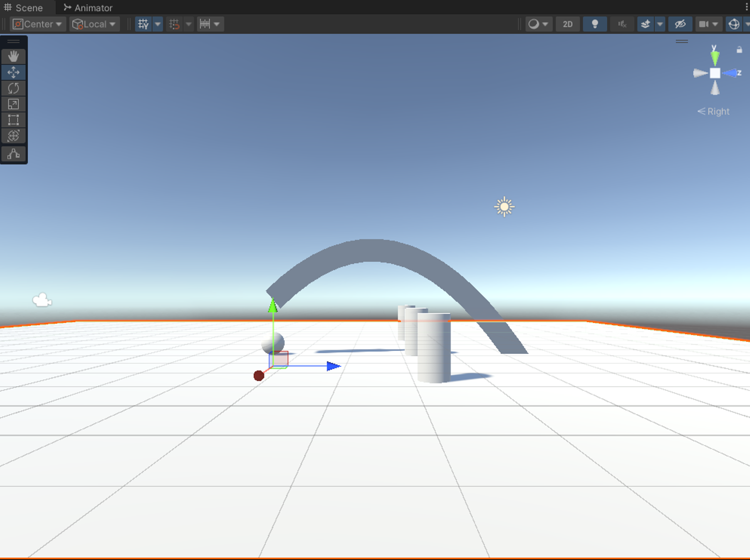The width and height of the screenshot is (750, 560).
Task: Open the Local handle rotation dropdown
Action: [x=95, y=24]
